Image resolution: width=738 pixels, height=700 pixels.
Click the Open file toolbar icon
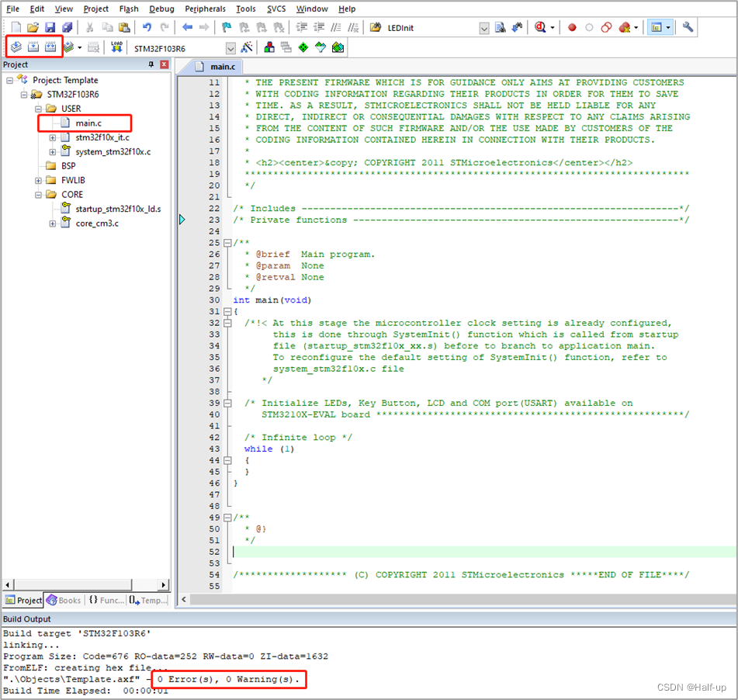pos(33,28)
